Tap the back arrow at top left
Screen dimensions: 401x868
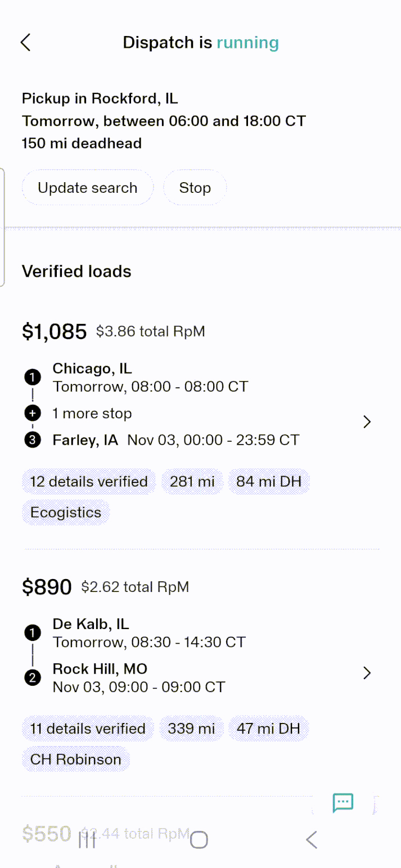coord(25,43)
